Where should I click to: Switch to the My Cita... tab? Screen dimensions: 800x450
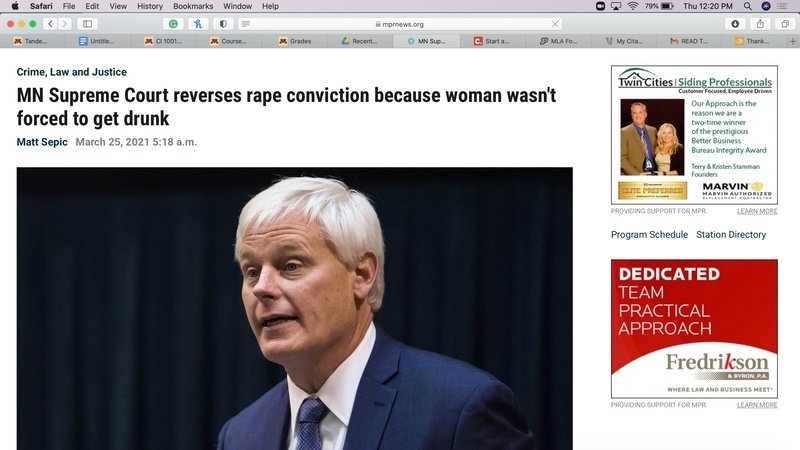[x=623, y=41]
